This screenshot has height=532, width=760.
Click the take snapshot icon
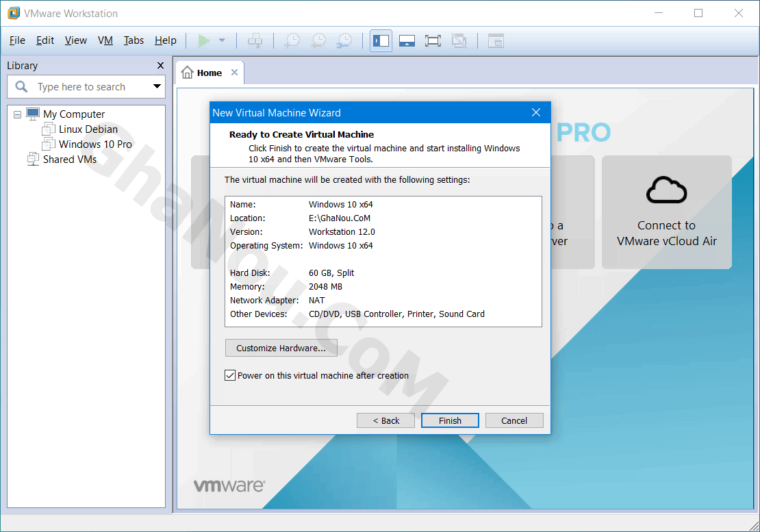coord(292,40)
